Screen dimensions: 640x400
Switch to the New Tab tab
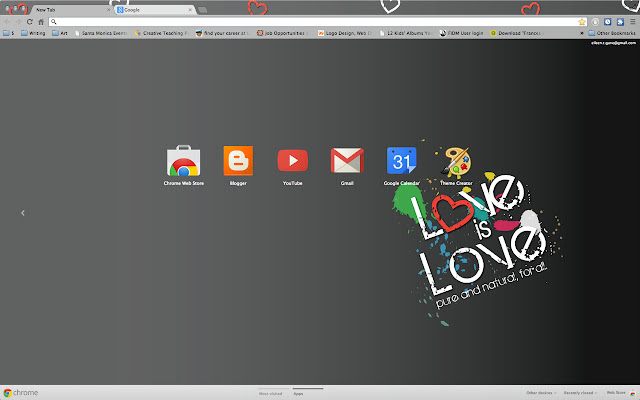point(69,9)
